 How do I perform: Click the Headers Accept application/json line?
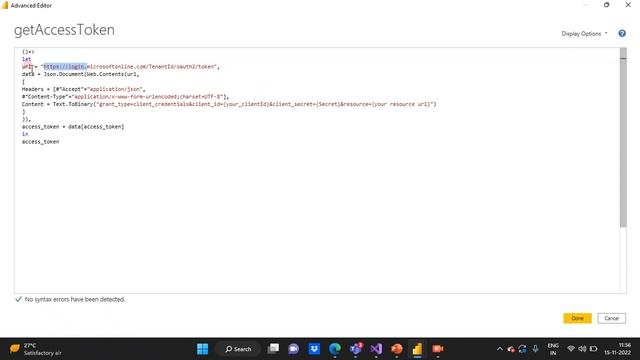click(83, 89)
